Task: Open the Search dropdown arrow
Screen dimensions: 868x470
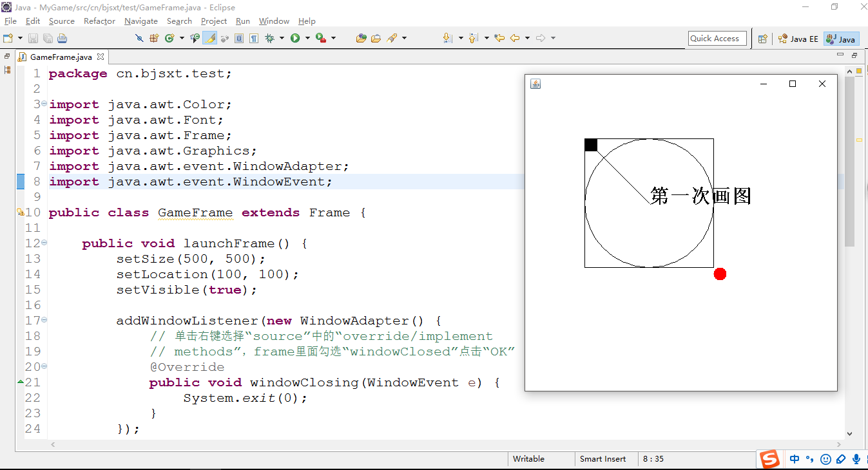Action: (404, 38)
